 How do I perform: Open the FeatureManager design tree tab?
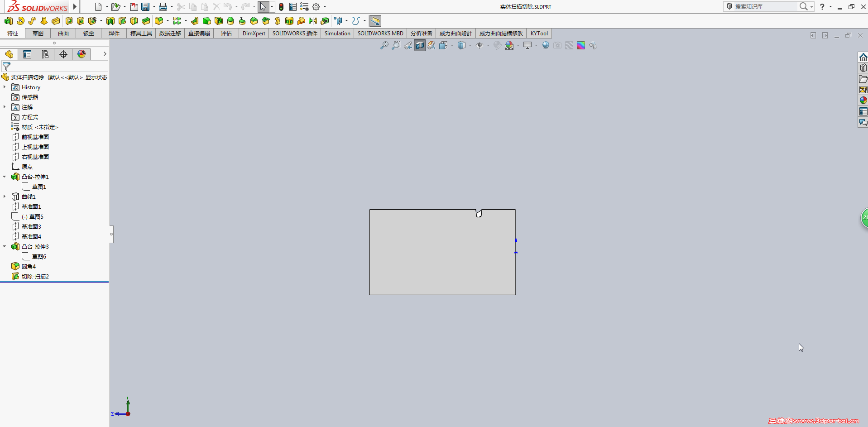pos(9,54)
